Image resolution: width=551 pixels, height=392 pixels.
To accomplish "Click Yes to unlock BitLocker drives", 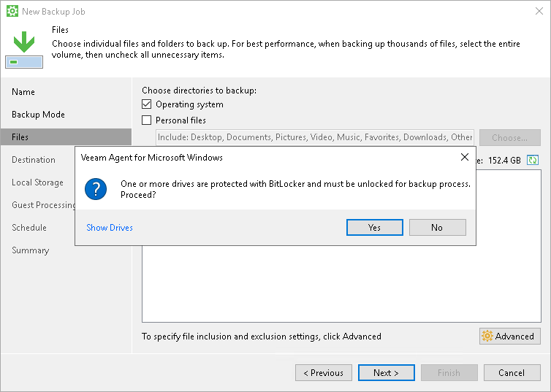I will pos(375,228).
